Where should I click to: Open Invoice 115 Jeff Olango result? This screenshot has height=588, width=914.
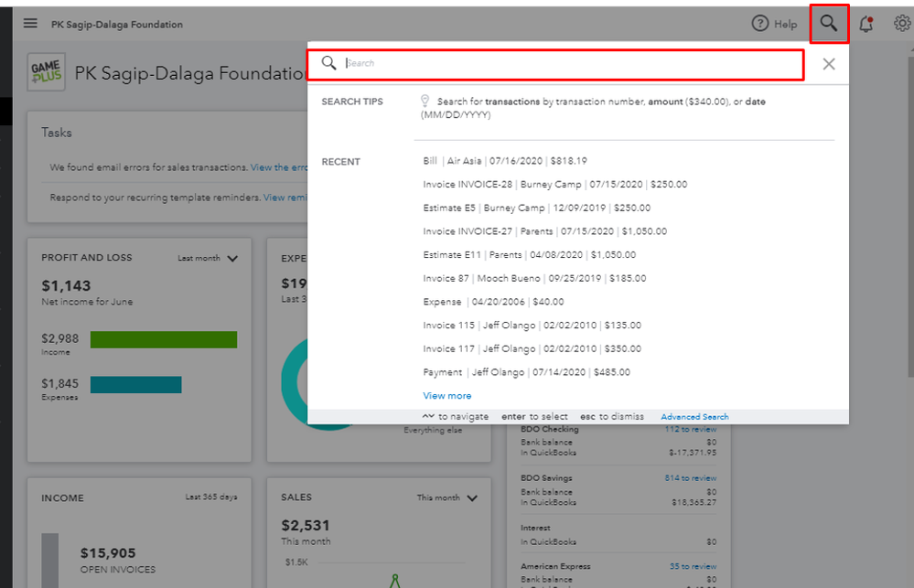pos(532,326)
